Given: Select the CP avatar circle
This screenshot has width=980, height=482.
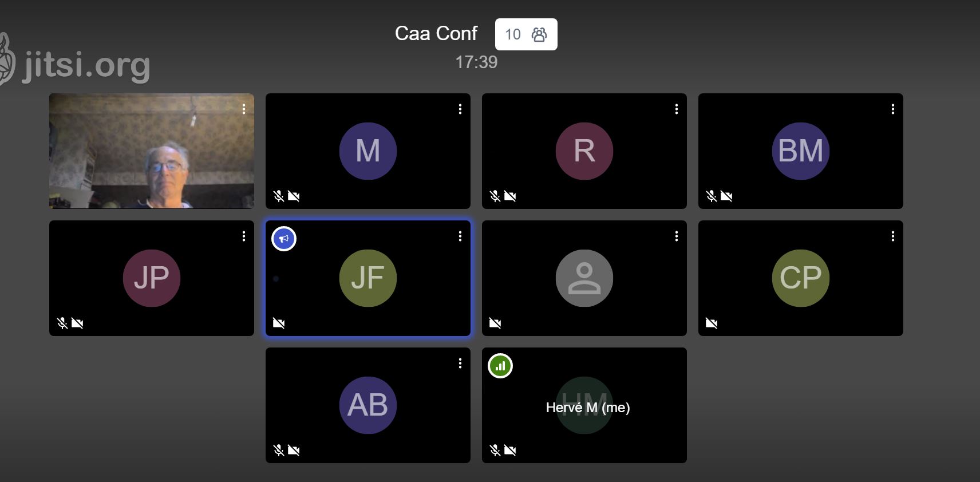Looking at the screenshot, I should [801, 278].
